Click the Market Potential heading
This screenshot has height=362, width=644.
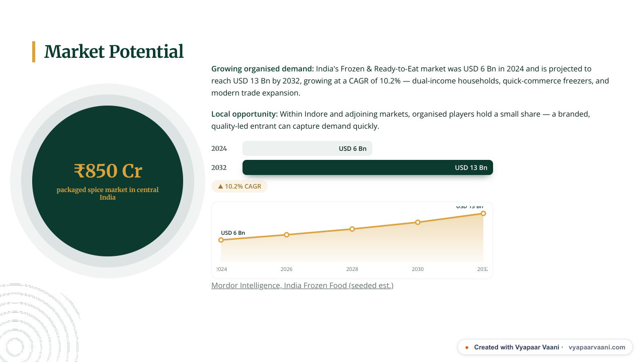click(x=114, y=52)
